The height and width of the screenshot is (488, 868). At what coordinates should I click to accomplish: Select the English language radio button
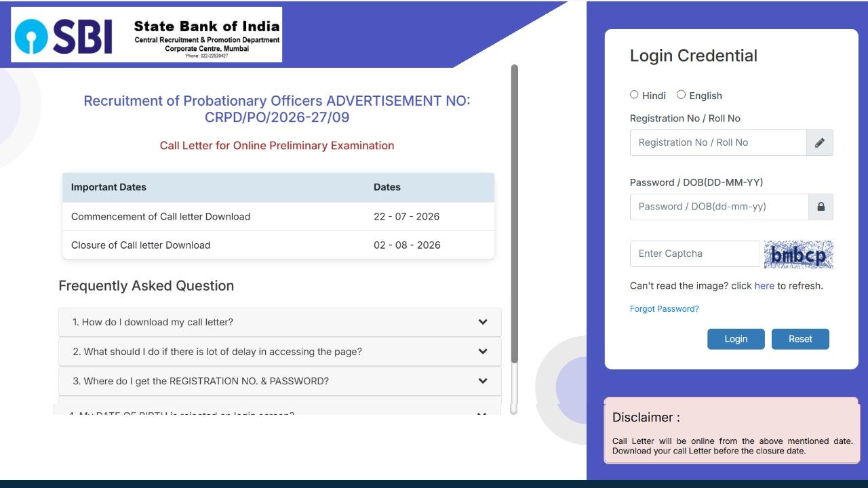click(681, 95)
